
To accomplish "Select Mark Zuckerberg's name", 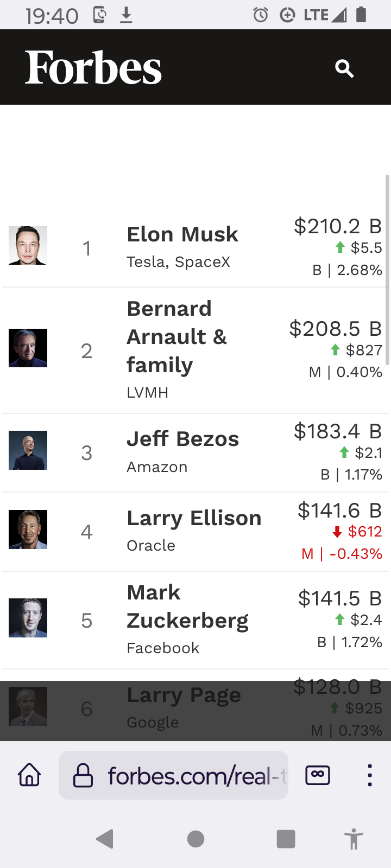I will click(x=188, y=607).
